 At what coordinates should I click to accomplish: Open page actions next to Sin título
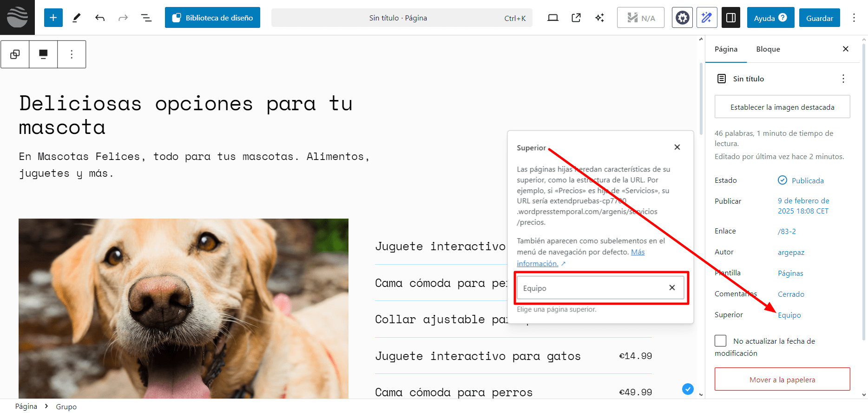click(x=843, y=79)
